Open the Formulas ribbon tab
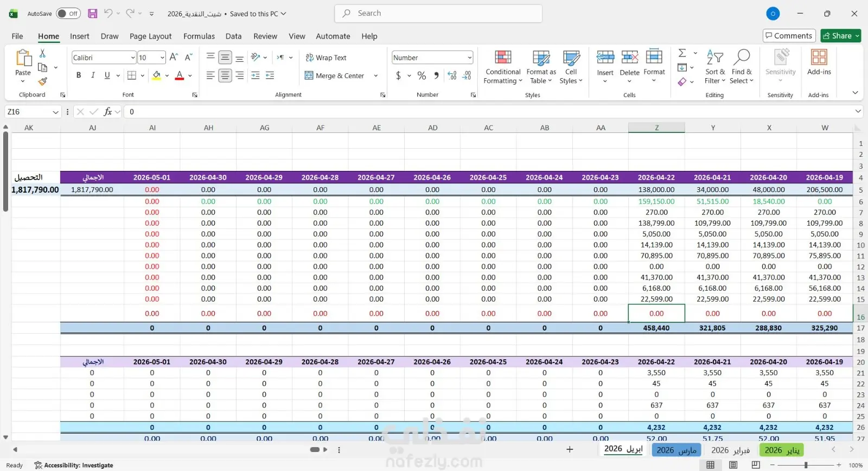Image resolution: width=868 pixels, height=471 pixels. [x=199, y=36]
